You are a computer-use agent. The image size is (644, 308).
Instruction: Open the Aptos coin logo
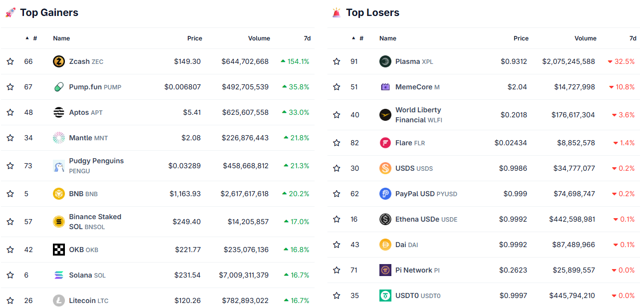[58, 112]
